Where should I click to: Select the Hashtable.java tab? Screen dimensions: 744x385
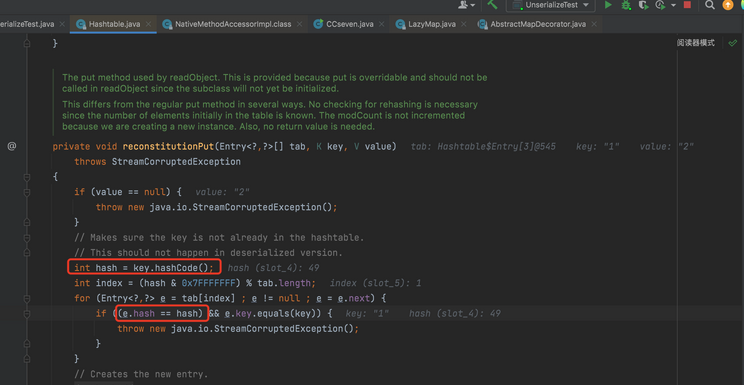[114, 24]
